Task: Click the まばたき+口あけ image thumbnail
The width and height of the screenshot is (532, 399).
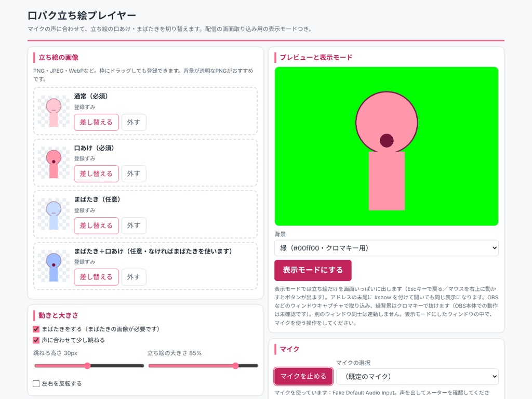Action: pos(54,266)
